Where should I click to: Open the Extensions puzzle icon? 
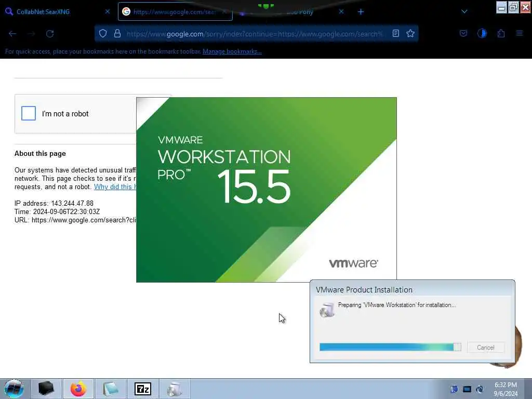coord(501,33)
